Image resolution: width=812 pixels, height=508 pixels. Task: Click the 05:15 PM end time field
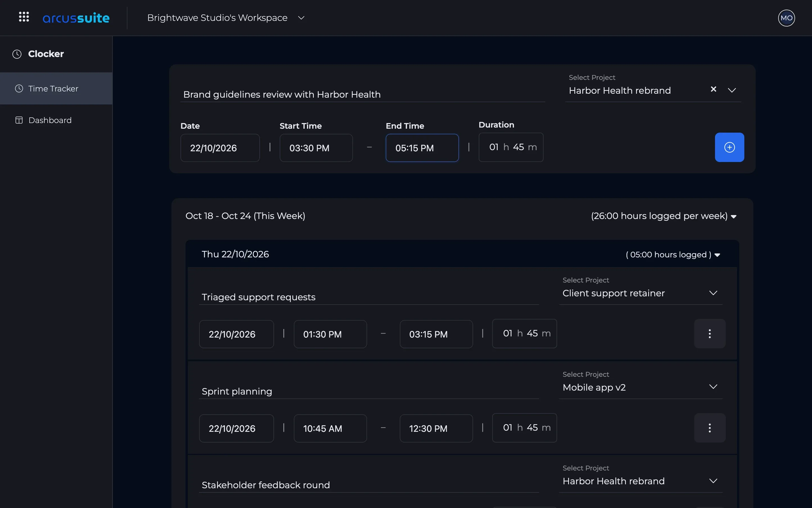[x=422, y=148]
